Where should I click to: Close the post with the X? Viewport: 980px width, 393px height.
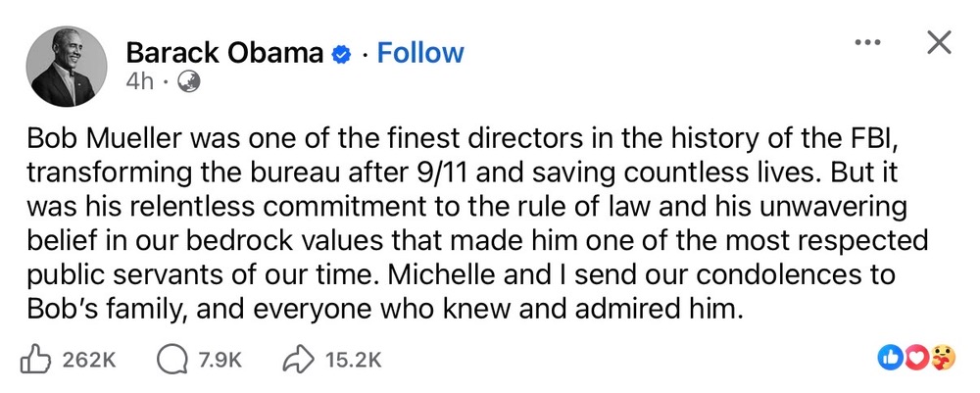point(938,42)
